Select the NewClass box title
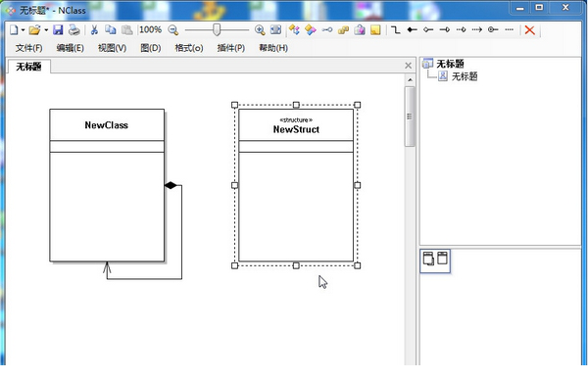This screenshot has height=379, width=588. click(107, 125)
